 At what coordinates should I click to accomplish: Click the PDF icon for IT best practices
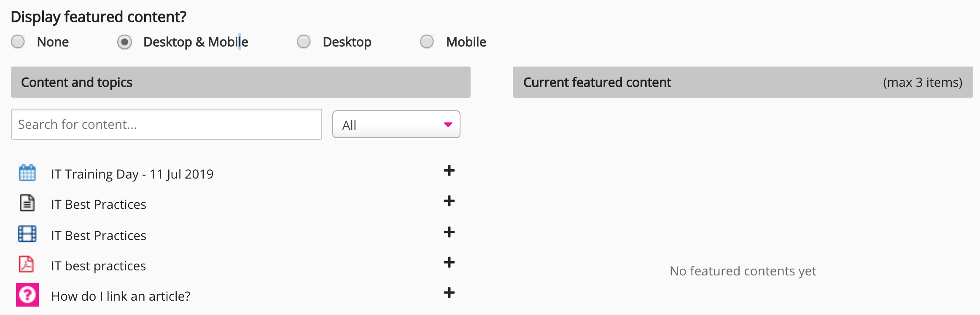click(x=27, y=264)
